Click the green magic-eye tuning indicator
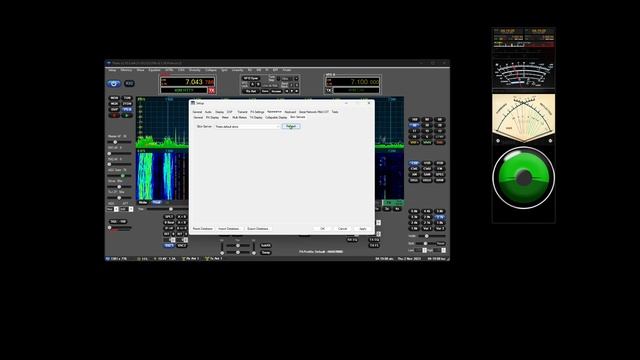 coord(524,178)
